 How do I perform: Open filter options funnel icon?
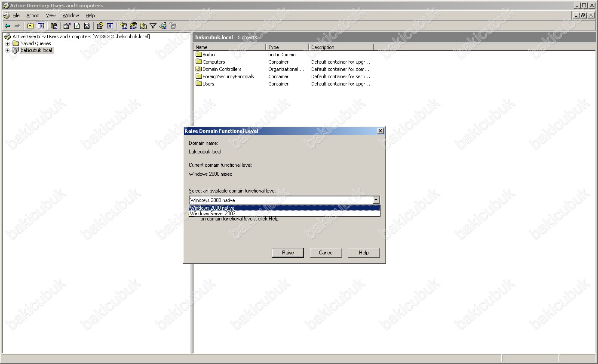point(153,26)
